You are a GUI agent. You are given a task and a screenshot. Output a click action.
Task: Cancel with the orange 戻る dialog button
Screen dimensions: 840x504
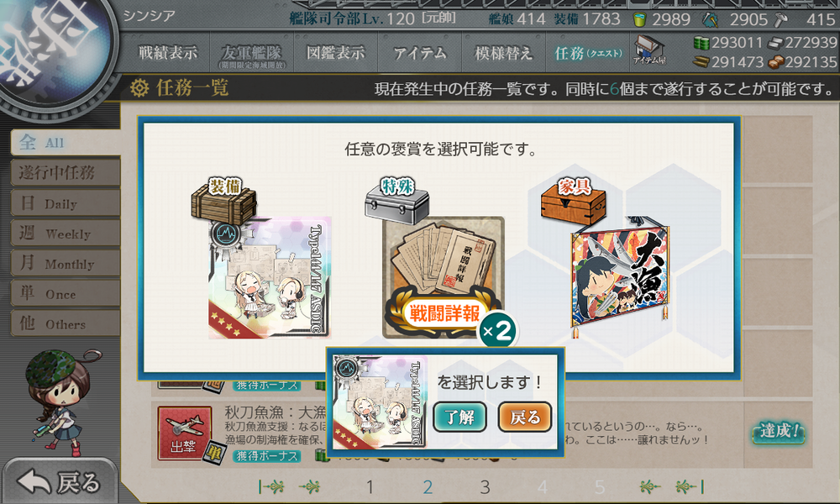[524, 417]
